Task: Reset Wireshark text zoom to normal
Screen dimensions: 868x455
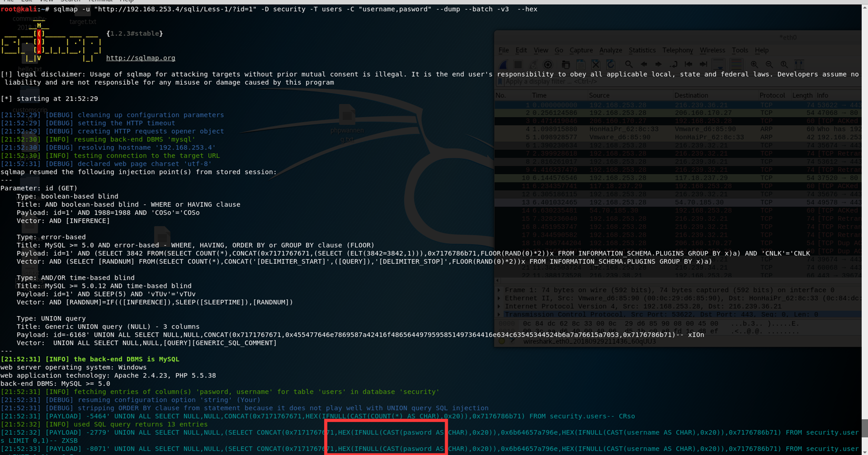Action: tap(784, 64)
